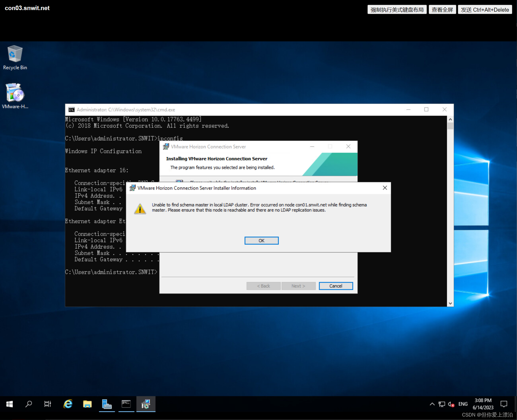Viewport: 517px width, 420px height.
Task: Open Internet Explorer from taskbar
Action: click(x=68, y=404)
